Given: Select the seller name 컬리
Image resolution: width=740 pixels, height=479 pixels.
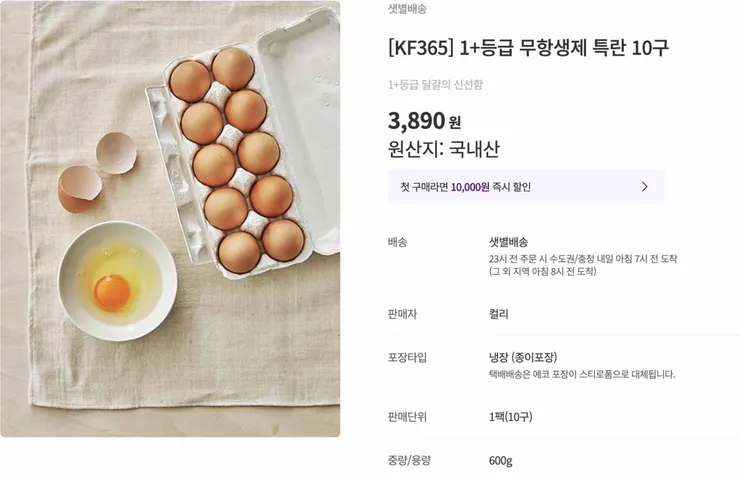Looking at the screenshot, I should coord(498,314).
